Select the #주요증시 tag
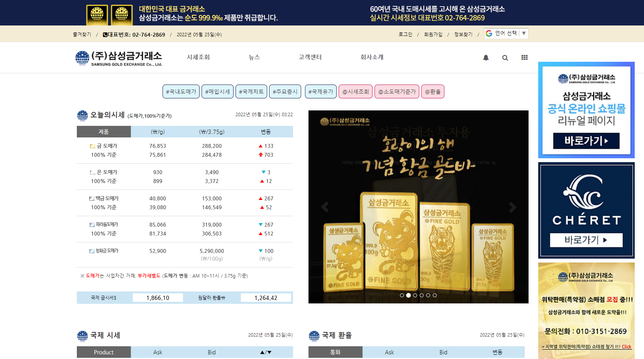 [285, 91]
